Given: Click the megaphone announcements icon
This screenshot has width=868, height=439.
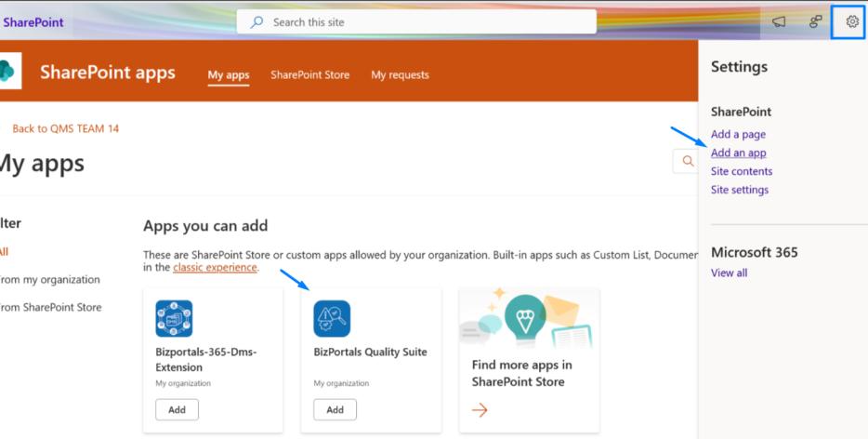Looking at the screenshot, I should (779, 21).
